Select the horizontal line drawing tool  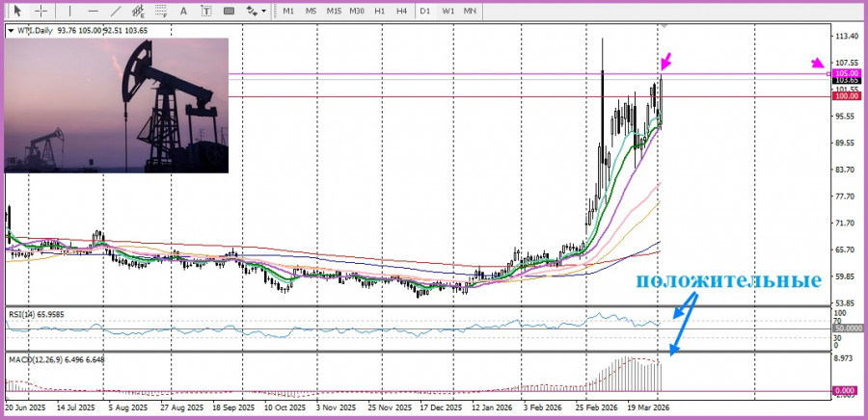coord(93,11)
